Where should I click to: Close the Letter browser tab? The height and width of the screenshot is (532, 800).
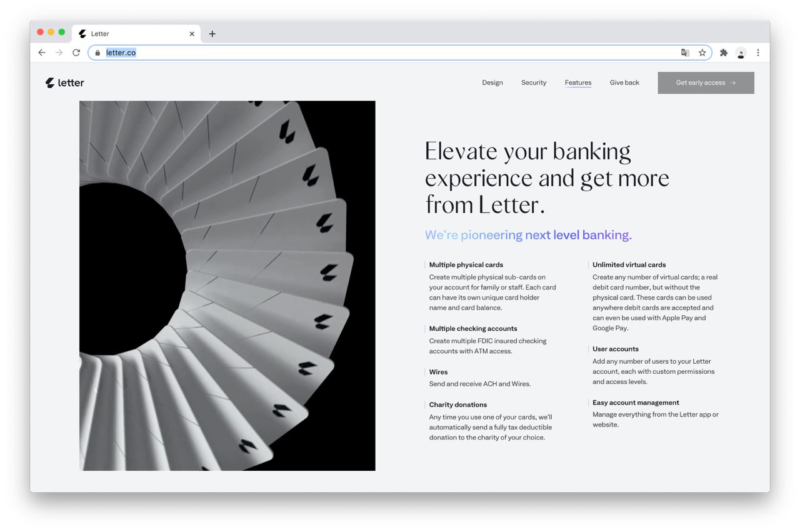point(192,34)
